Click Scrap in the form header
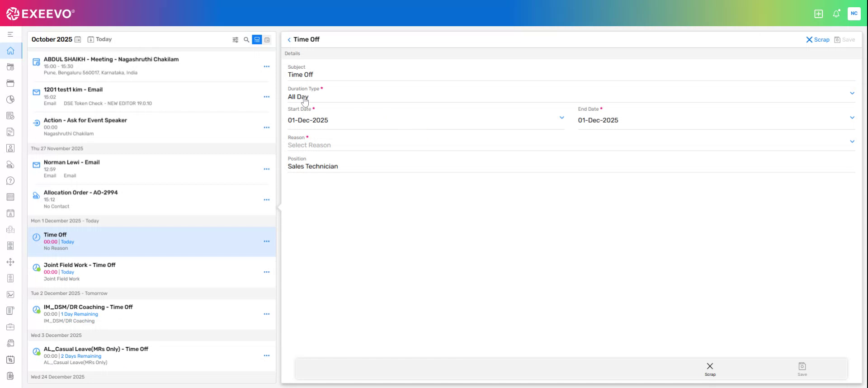Image resolution: width=868 pixels, height=388 pixels. click(818, 40)
